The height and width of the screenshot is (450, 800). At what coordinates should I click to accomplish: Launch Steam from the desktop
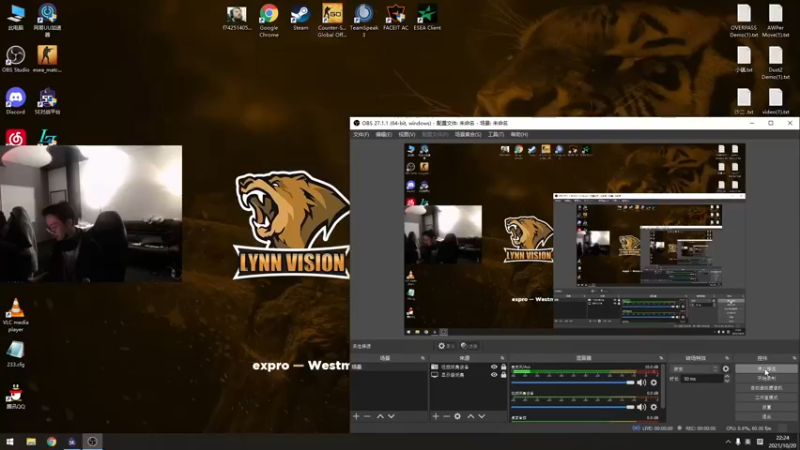click(x=301, y=18)
